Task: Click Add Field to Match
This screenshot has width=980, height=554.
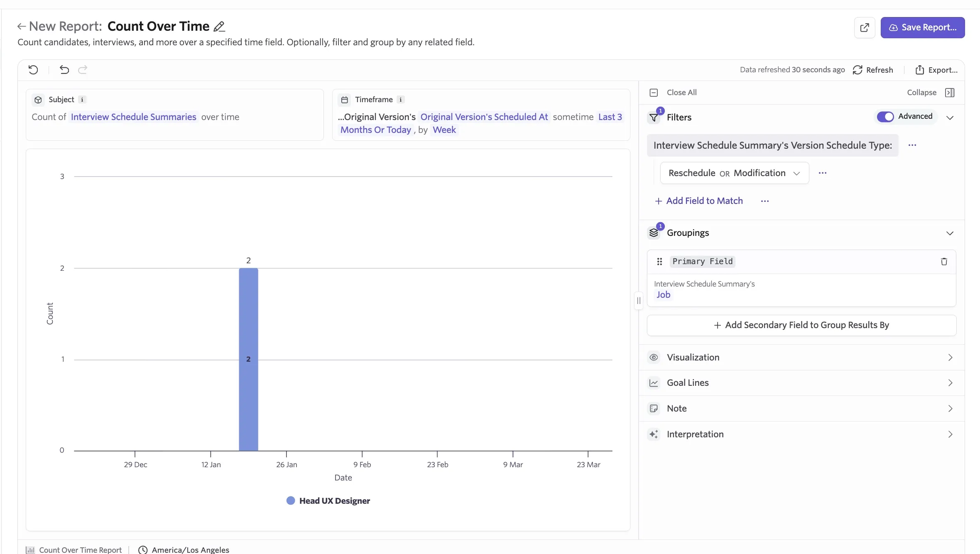Action: [x=699, y=201]
